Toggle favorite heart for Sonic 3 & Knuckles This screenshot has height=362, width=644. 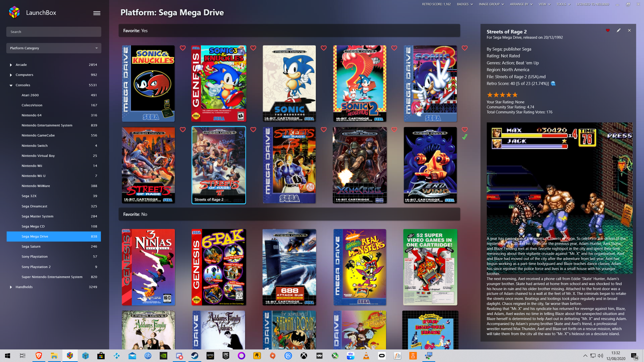pos(253,48)
